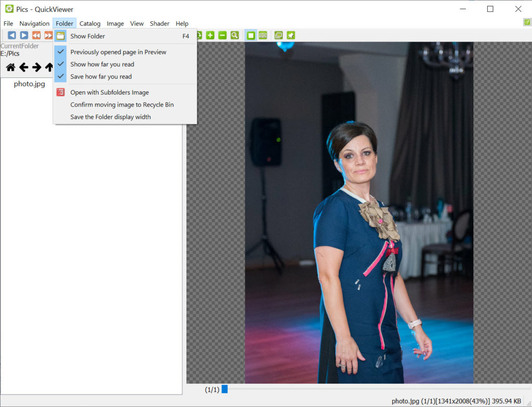Open the Shader menu
532x407 pixels.
coord(159,23)
